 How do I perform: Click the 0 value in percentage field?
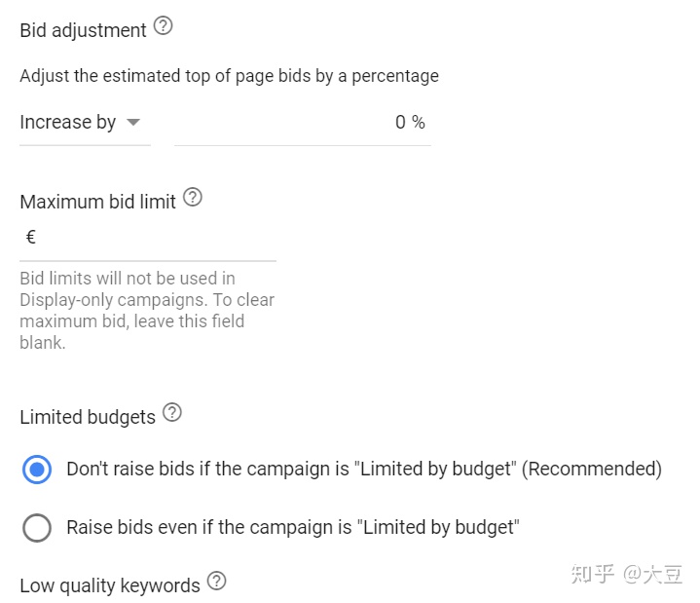coord(400,122)
